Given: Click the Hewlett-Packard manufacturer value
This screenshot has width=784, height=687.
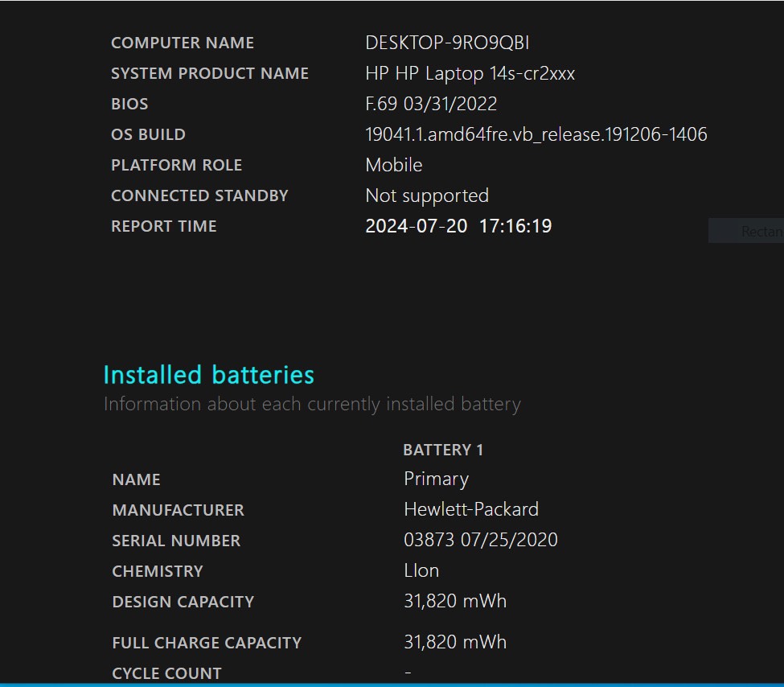Looking at the screenshot, I should (470, 509).
